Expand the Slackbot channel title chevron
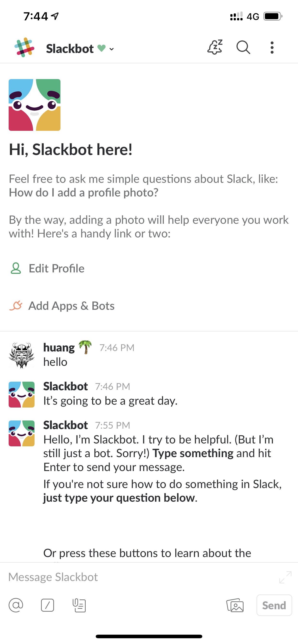The width and height of the screenshot is (298, 644). [x=112, y=49]
